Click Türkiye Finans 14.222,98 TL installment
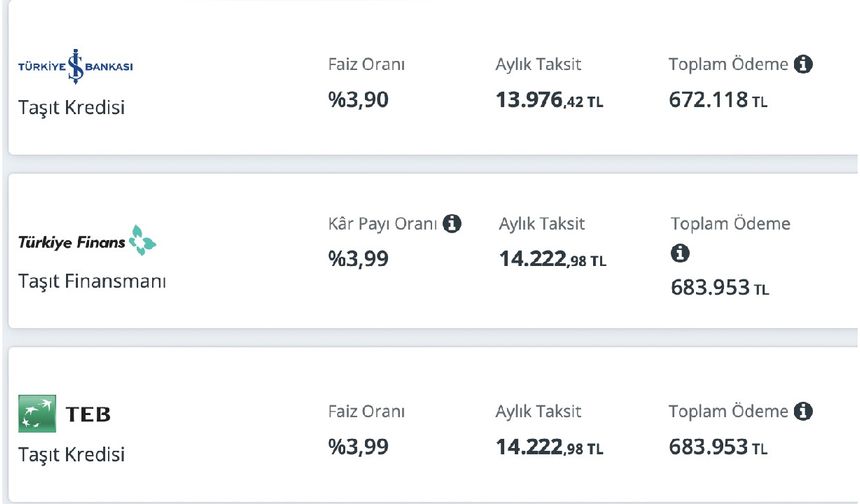This screenshot has height=504, width=860. [552, 260]
